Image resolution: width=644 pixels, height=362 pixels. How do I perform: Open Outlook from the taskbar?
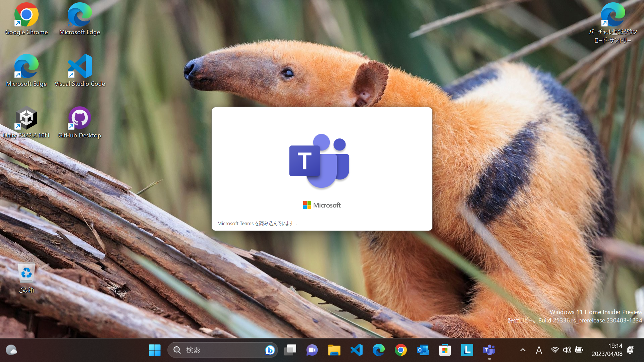pos(423,350)
